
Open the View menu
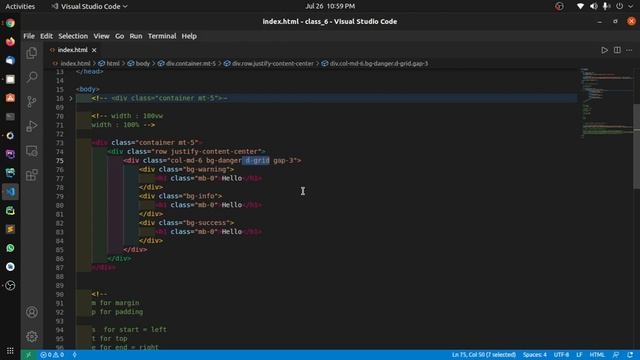[101, 36]
